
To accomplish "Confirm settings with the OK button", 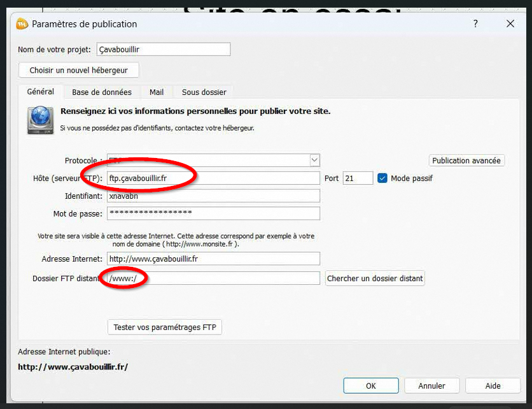I will coord(370,385).
